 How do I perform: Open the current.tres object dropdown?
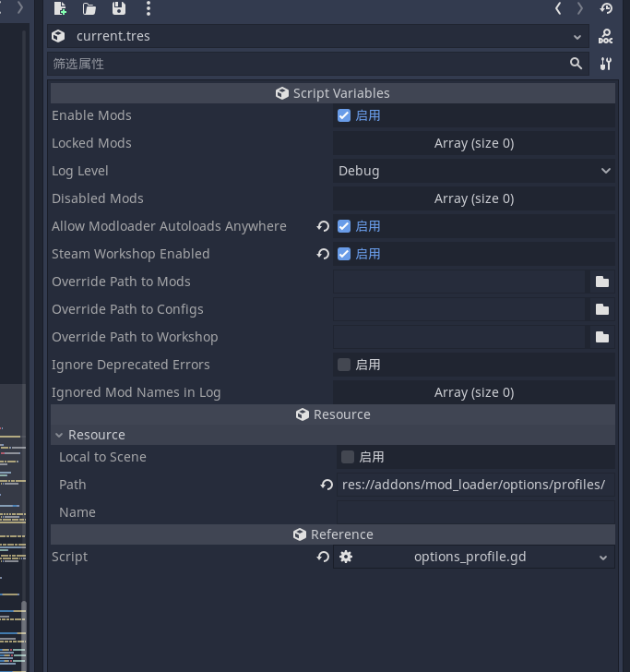tap(577, 37)
